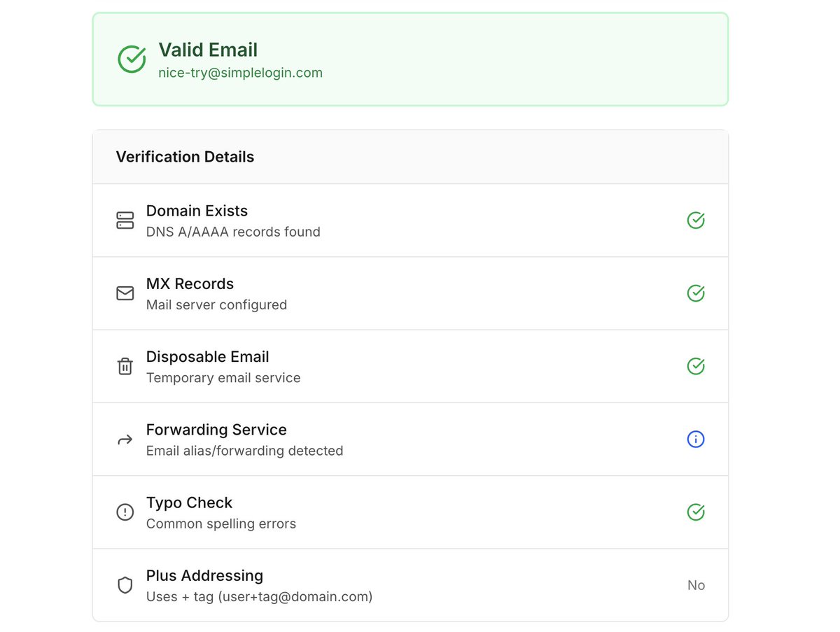
Task: Click "DNS A/AAAA records found" text
Action: [x=233, y=232]
